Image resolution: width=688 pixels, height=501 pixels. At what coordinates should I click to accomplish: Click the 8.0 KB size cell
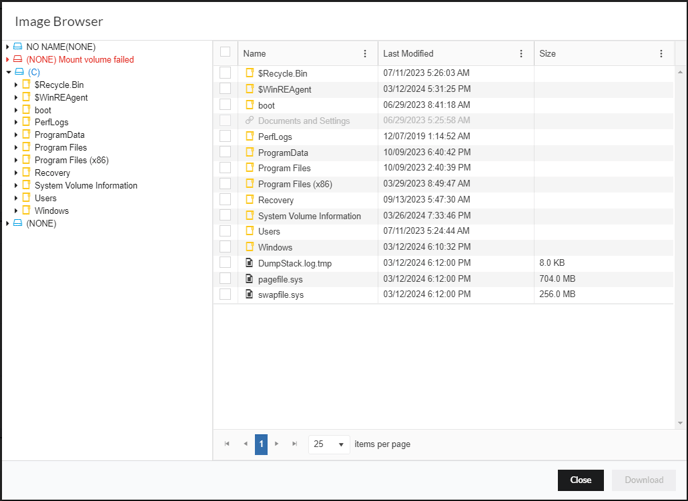(552, 263)
